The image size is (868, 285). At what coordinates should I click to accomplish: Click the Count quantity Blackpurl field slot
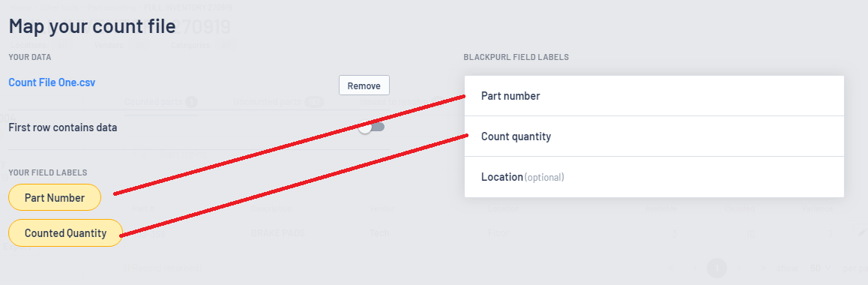(x=654, y=136)
